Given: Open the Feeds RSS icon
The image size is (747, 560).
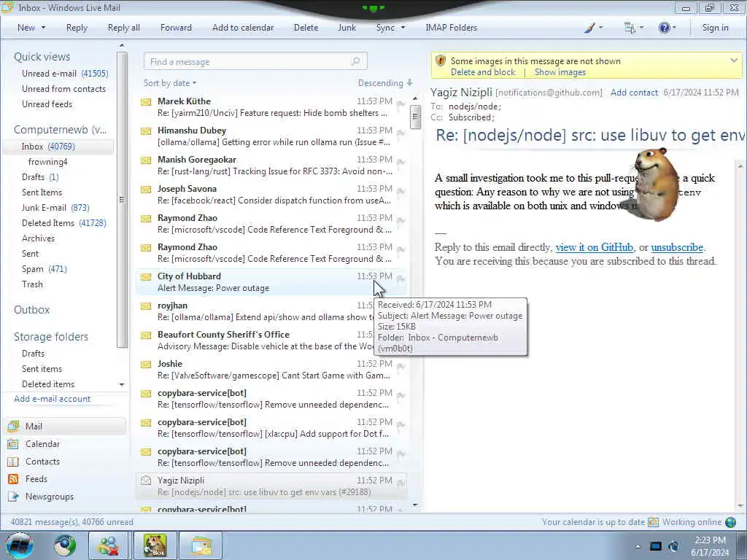Looking at the screenshot, I should (13, 479).
